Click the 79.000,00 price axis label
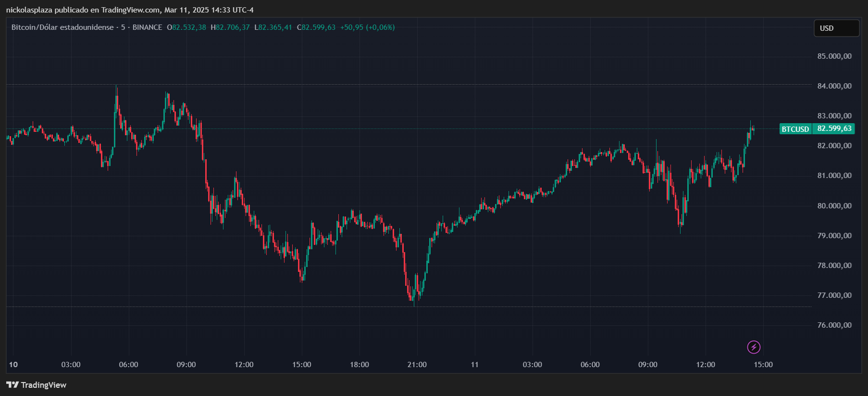 click(x=834, y=236)
